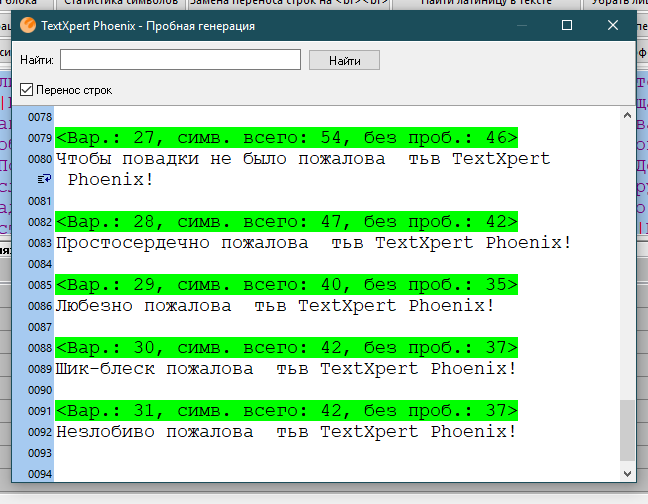
Task: Click Статистика символов button in background window
Action: [121, 4]
